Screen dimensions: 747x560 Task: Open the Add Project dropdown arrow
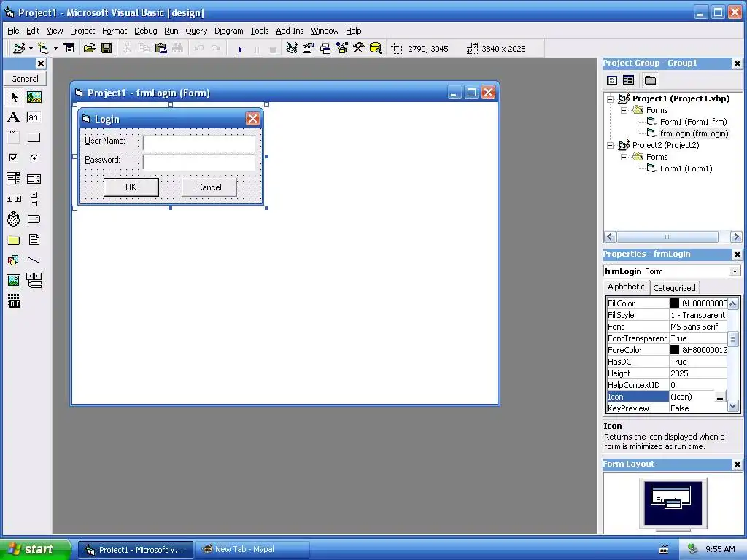[x=31, y=49]
